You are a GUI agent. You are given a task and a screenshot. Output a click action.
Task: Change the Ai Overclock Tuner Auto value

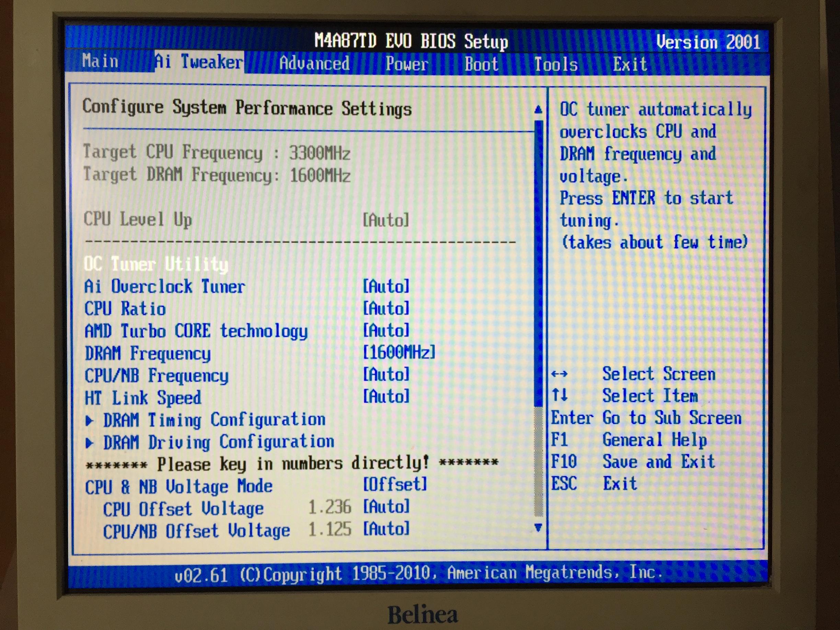[x=386, y=286]
